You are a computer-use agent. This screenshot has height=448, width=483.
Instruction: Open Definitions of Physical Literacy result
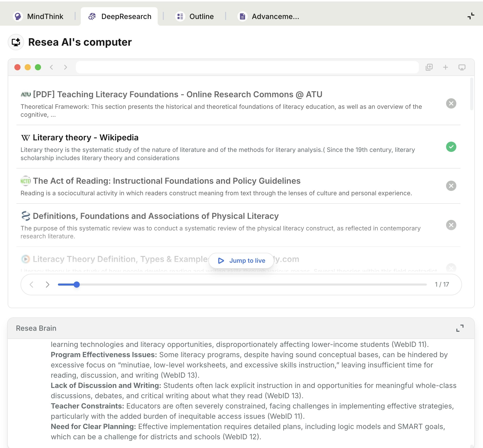pos(156,216)
